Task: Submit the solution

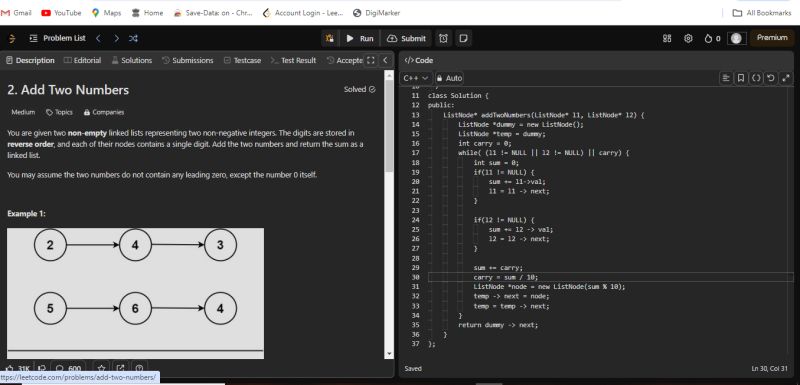Action: pos(406,38)
